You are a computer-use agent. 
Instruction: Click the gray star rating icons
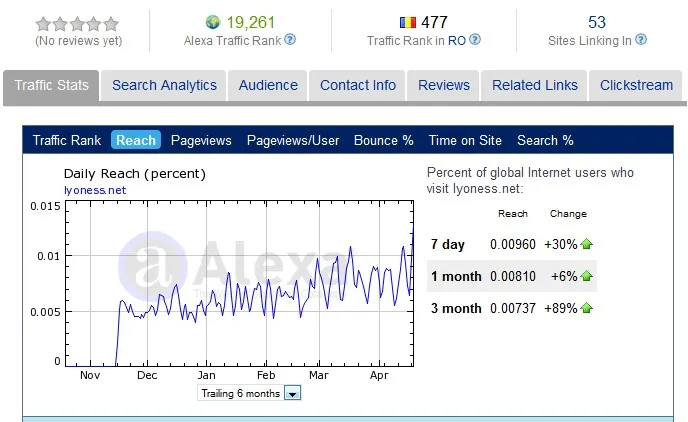pos(77,24)
